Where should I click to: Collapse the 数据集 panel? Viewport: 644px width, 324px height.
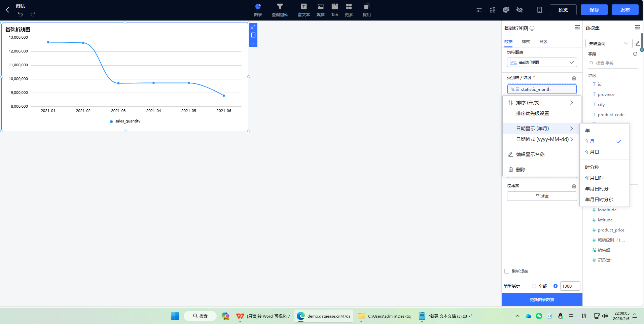tap(638, 28)
